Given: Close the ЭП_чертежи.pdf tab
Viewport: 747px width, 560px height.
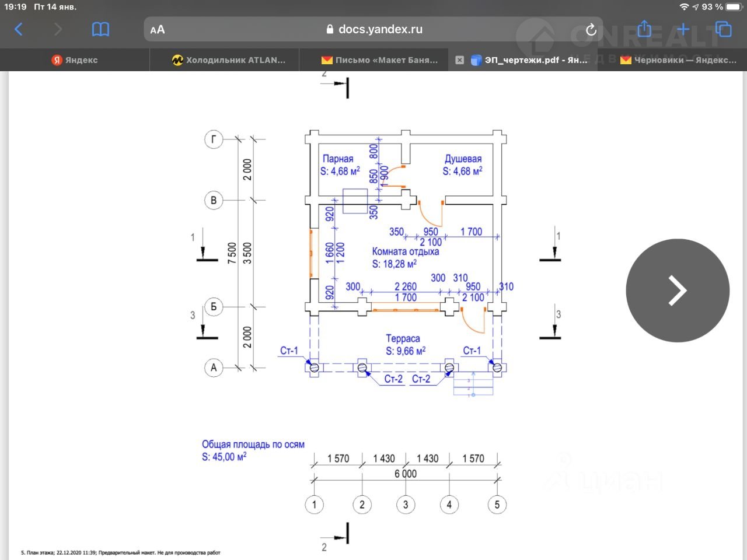Looking at the screenshot, I should [459, 60].
